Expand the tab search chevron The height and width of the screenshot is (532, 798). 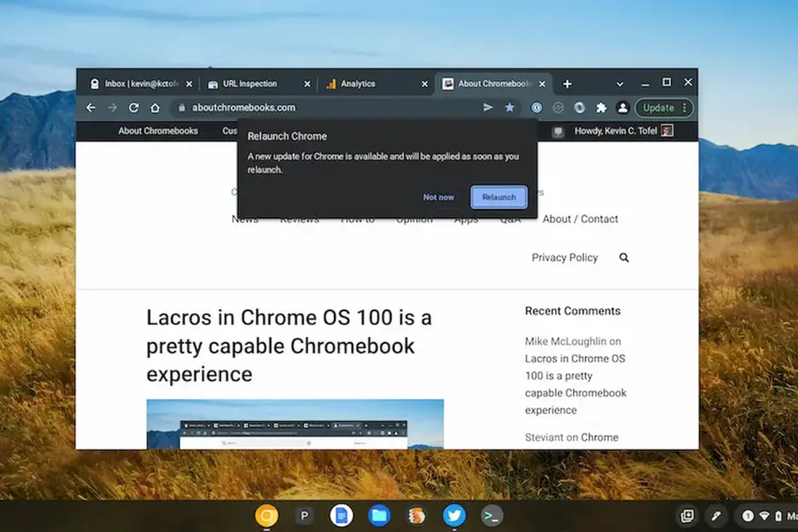(x=620, y=84)
